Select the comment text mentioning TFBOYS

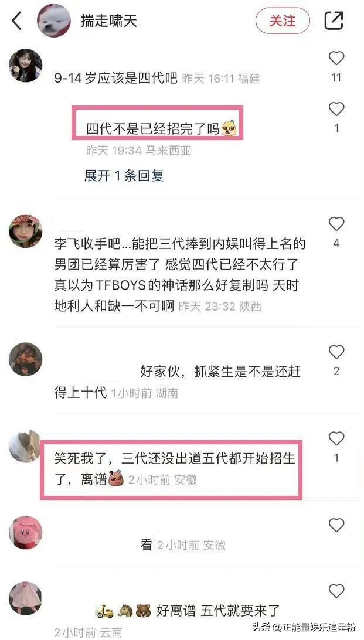pos(179,275)
